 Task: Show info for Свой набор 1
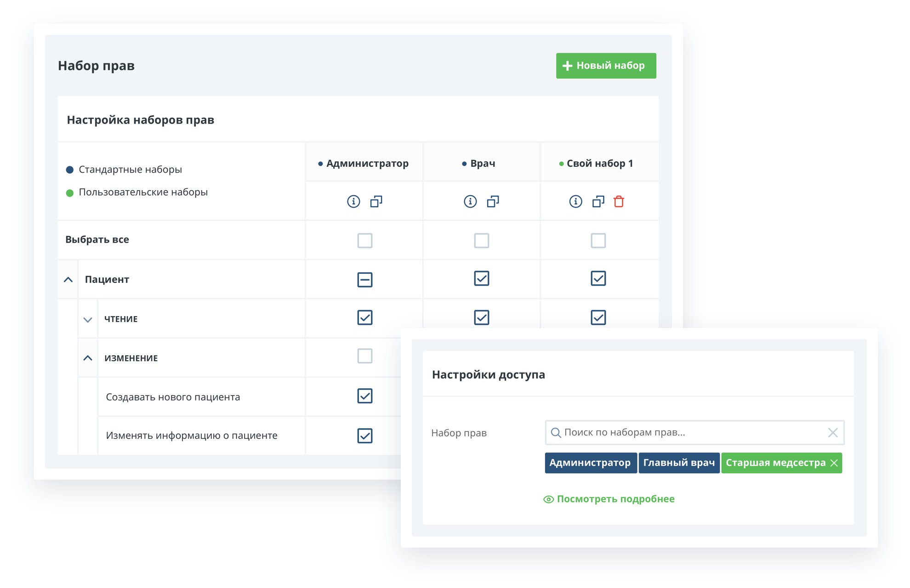tap(575, 201)
